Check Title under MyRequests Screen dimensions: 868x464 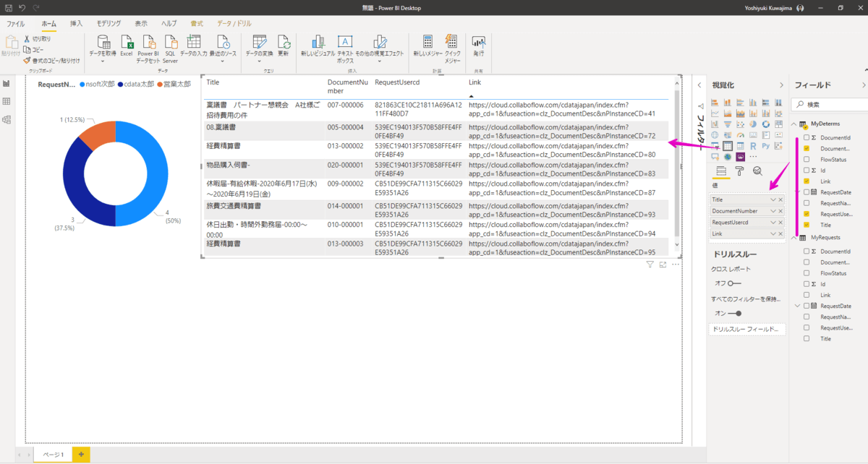coord(807,338)
